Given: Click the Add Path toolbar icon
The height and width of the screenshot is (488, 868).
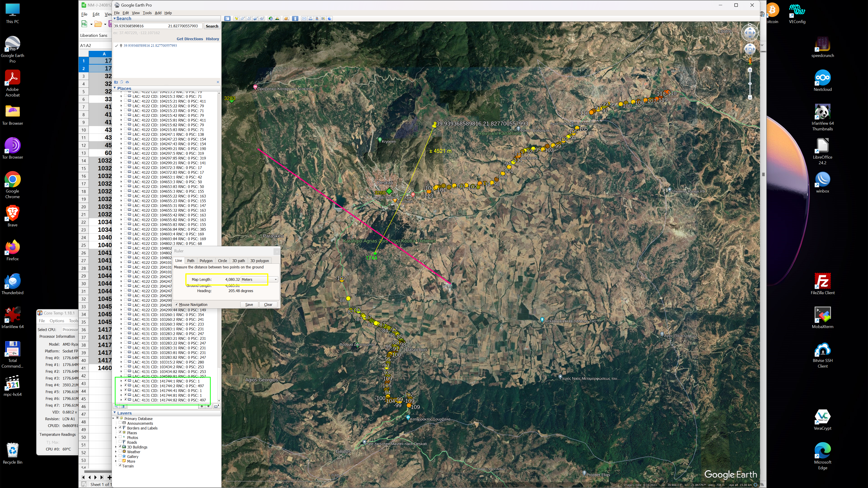Looking at the screenshot, I should (x=249, y=19).
